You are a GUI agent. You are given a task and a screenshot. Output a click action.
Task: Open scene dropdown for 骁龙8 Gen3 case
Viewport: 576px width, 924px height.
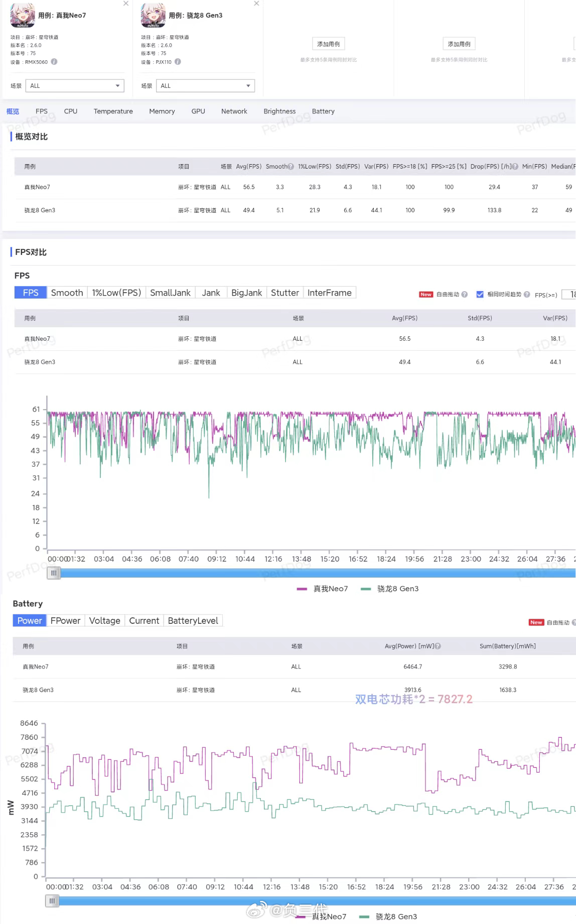tap(205, 86)
